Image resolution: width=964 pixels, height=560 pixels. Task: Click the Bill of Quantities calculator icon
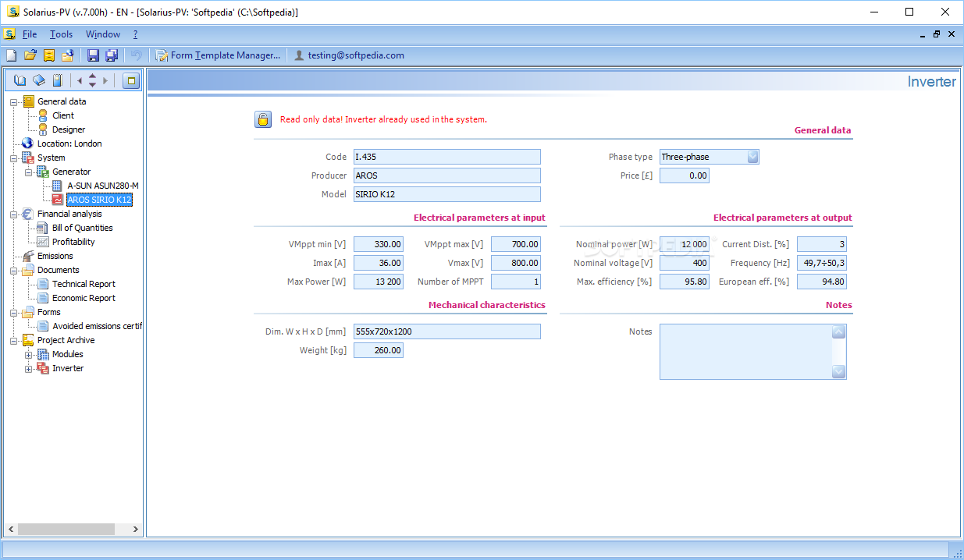[x=43, y=228]
